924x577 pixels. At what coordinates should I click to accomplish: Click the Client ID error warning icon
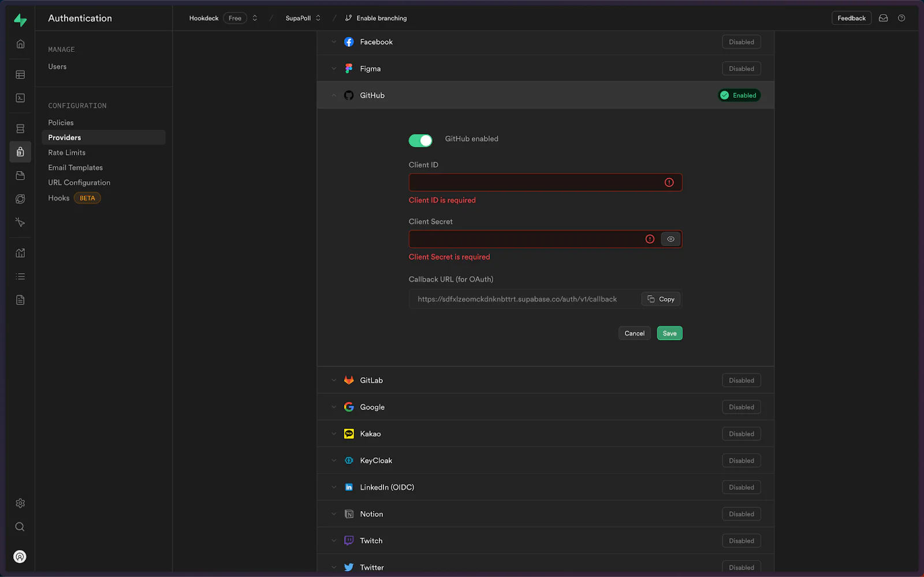pyautogui.click(x=669, y=183)
